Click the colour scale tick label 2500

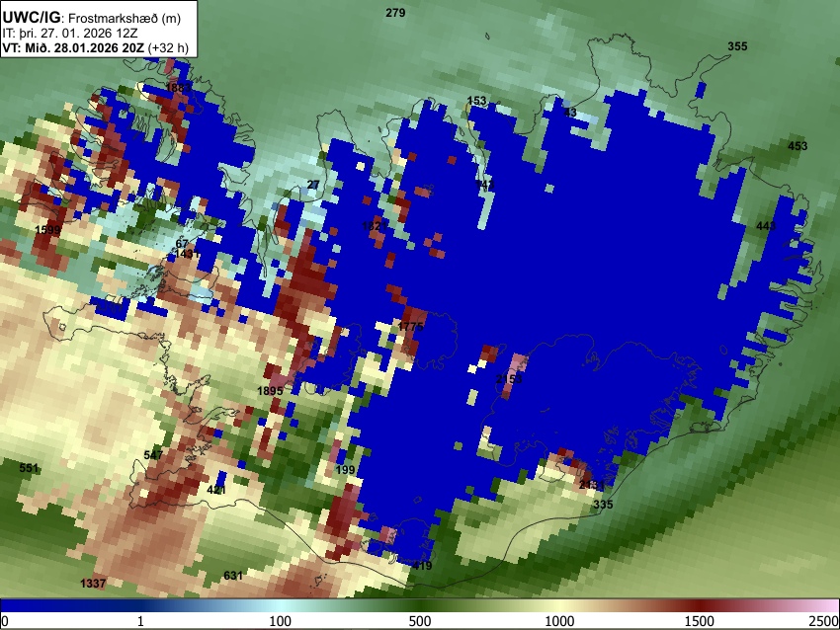click(x=824, y=621)
